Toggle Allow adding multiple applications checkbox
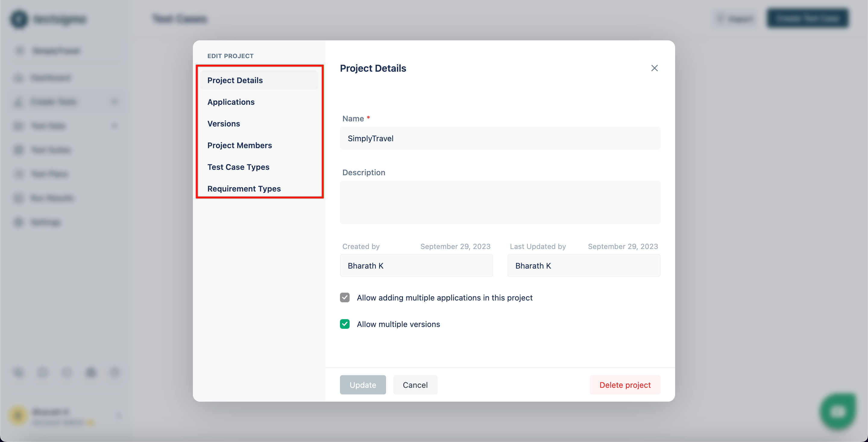Screen dimensions: 868x442 345,297
